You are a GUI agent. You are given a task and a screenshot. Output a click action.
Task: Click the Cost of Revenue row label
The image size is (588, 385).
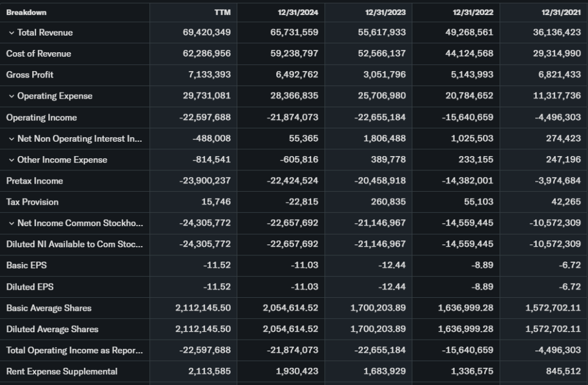tap(38, 54)
